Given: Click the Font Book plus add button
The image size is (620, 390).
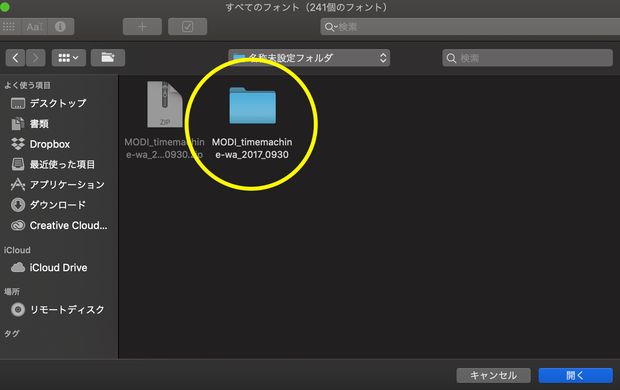Looking at the screenshot, I should (x=142, y=27).
